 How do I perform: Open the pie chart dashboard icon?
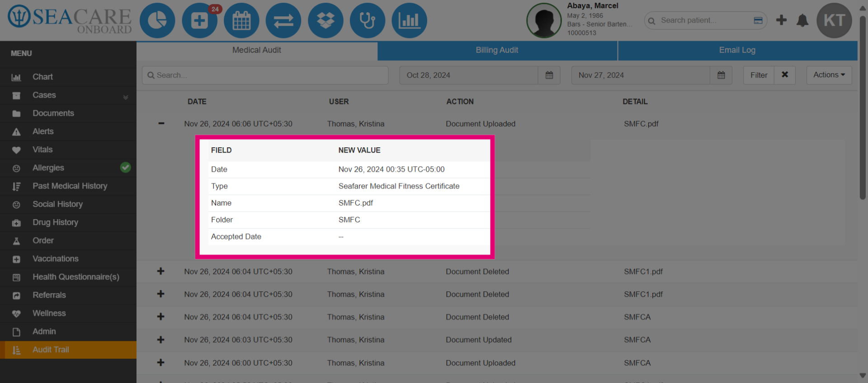(157, 21)
